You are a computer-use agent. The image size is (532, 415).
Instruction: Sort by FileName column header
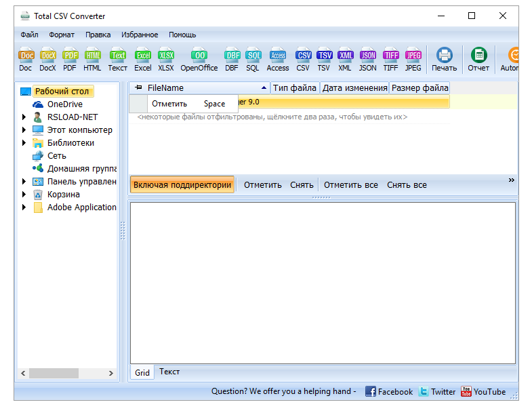pyautogui.click(x=199, y=88)
